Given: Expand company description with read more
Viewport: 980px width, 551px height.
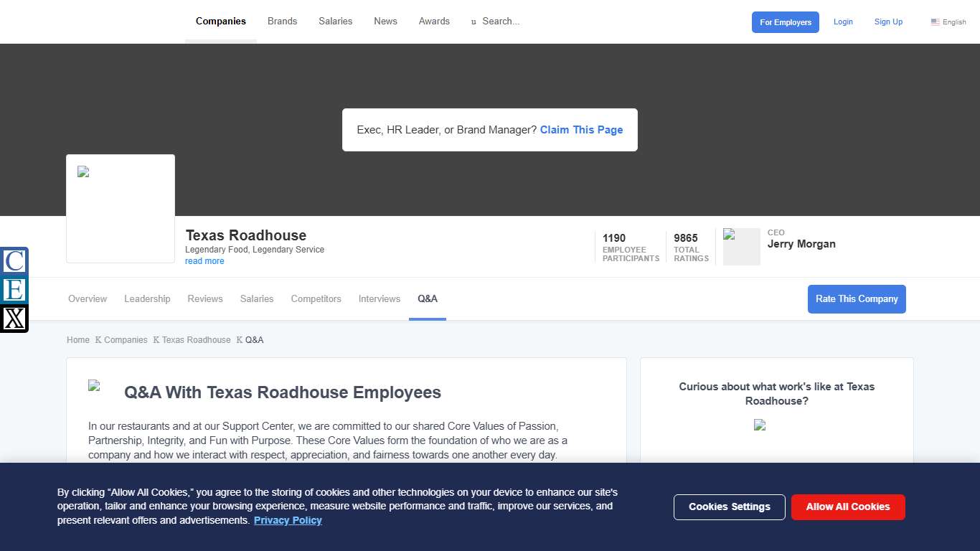Looking at the screenshot, I should click(204, 261).
